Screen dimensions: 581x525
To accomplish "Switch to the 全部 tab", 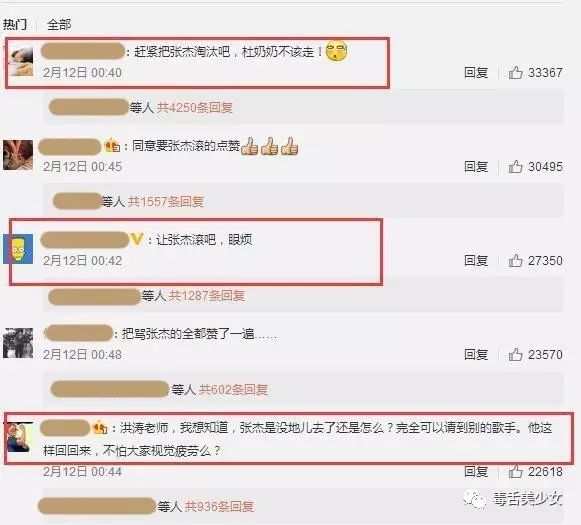I will point(59,24).
